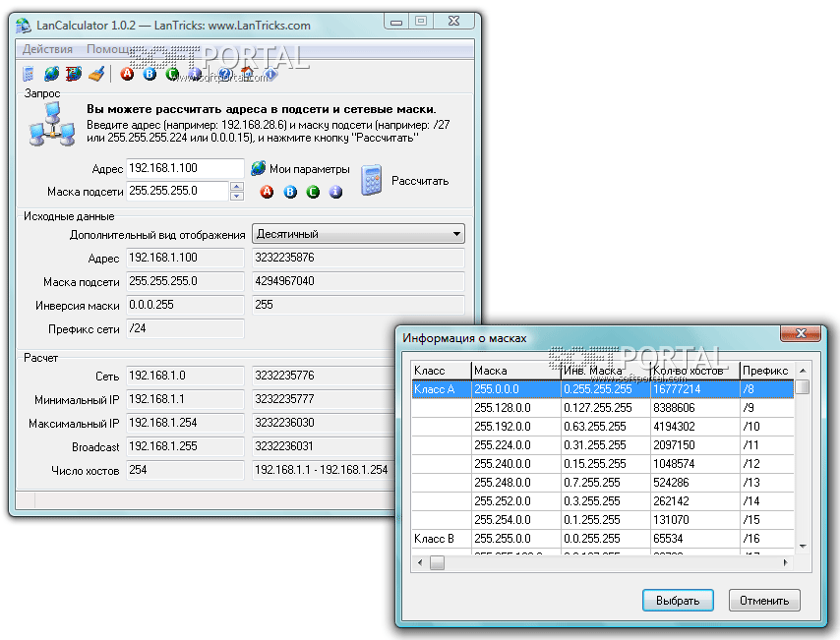Click the Broadcast field 192.168.1.255

click(185, 446)
